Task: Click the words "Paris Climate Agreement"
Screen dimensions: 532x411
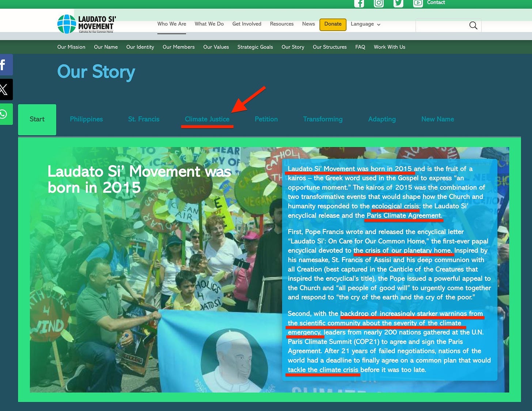Action: point(404,216)
